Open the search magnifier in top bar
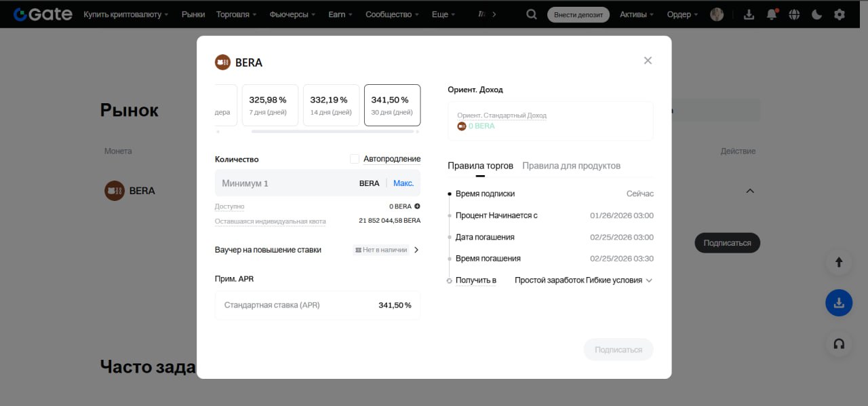The height and width of the screenshot is (406, 868). click(x=531, y=13)
